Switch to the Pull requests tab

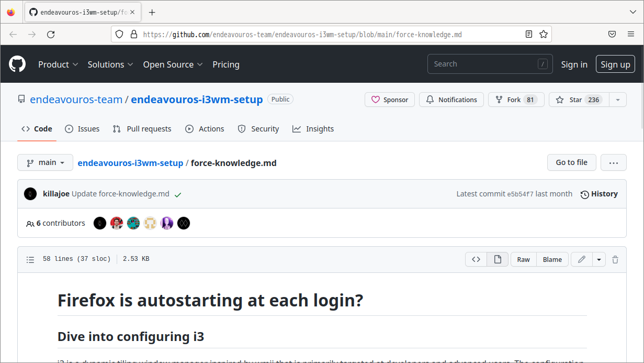[x=142, y=129]
